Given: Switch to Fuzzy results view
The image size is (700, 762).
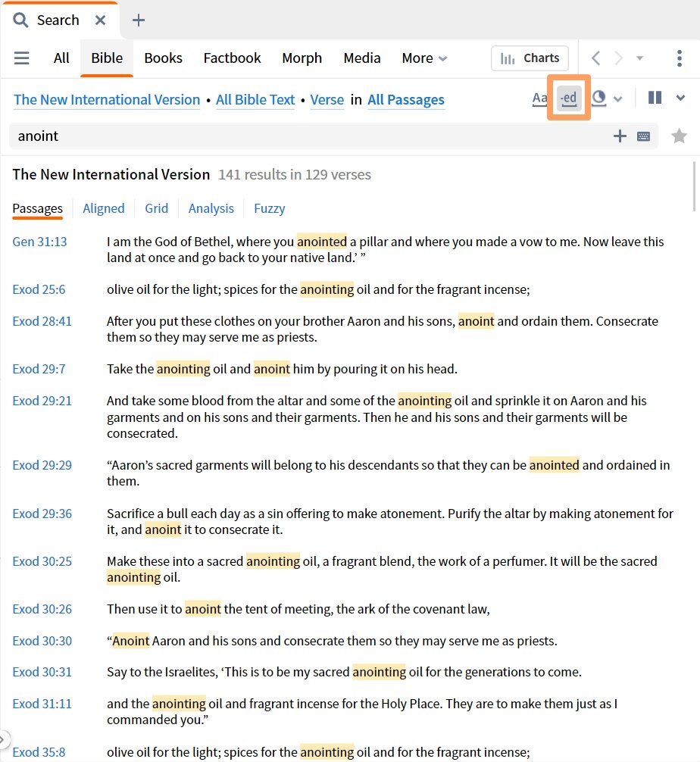Looking at the screenshot, I should click(x=269, y=208).
